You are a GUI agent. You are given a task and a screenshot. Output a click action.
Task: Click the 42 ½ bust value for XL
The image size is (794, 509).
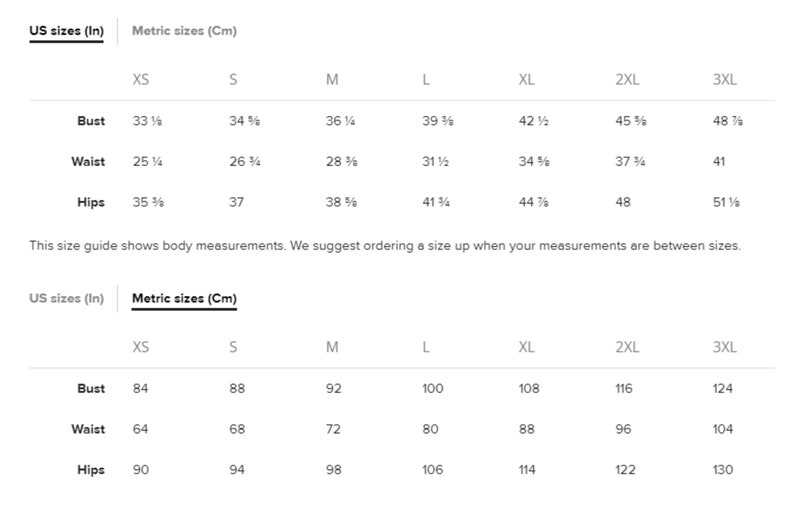tap(534, 121)
